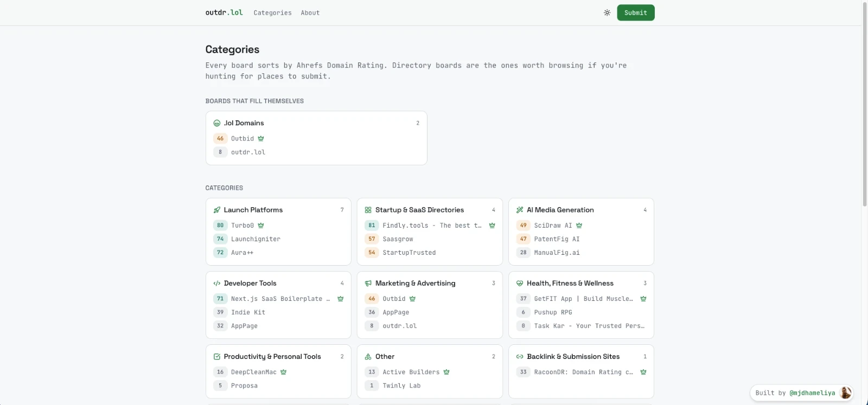This screenshot has width=868, height=405.
Task: Open the Developer Tools category title
Action: coord(250,283)
